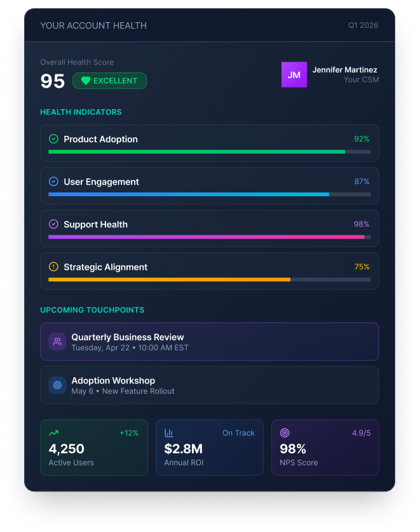Image resolution: width=420 pixels, height=532 pixels.
Task: Click the Product Adoption green progress bar
Action: [210, 152]
